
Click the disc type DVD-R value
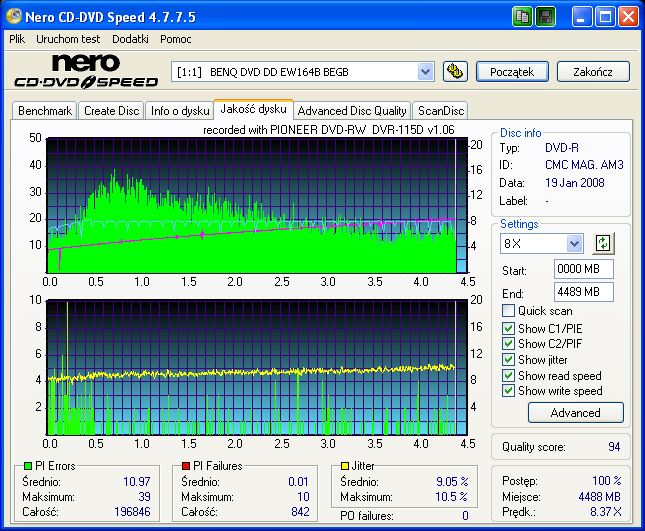(x=562, y=148)
